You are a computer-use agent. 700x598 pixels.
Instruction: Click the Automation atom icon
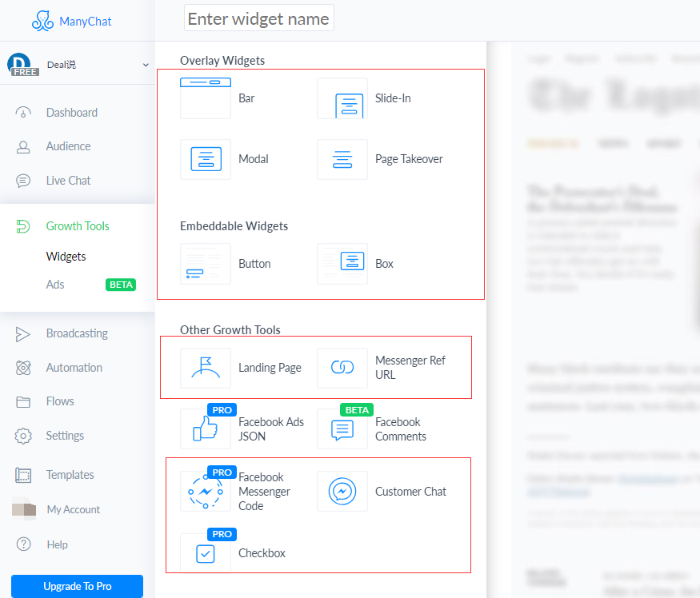click(x=23, y=368)
